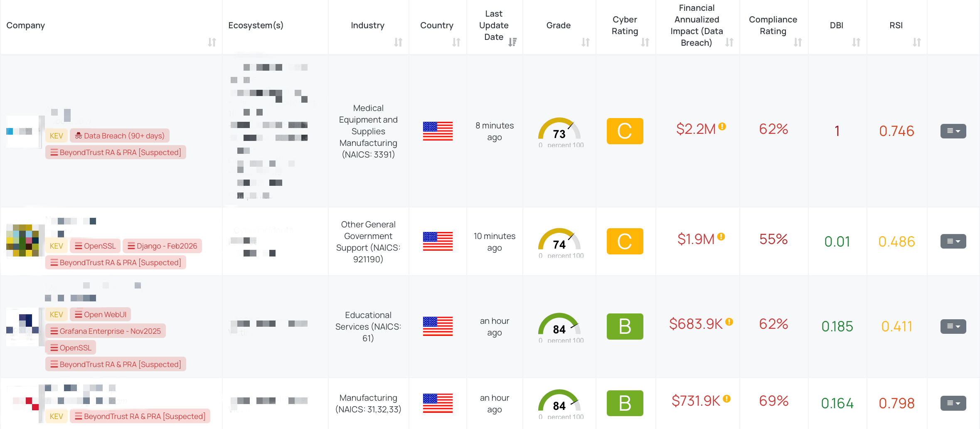Screen dimensions: 980x429
Task: Click the green grade B badge for Manufacturing row
Action: [x=625, y=402]
